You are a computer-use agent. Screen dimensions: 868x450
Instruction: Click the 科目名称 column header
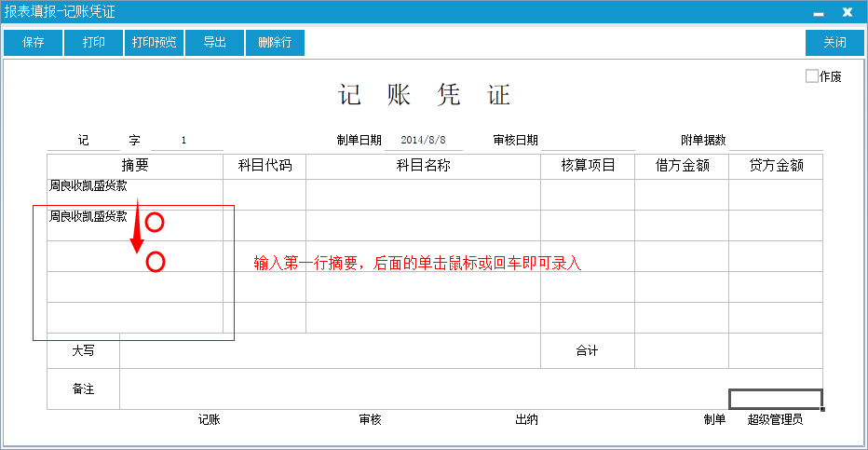click(424, 166)
